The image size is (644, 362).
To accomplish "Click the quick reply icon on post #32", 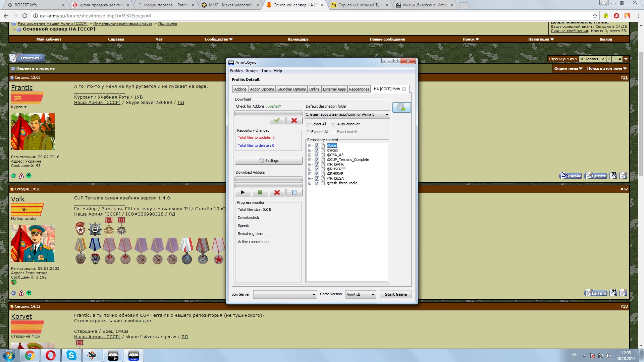I will pos(623,293).
